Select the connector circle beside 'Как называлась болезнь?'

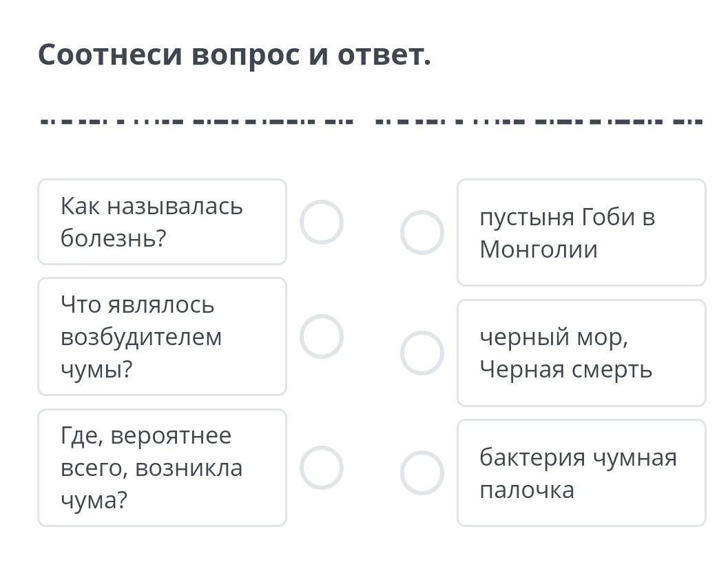322,222
